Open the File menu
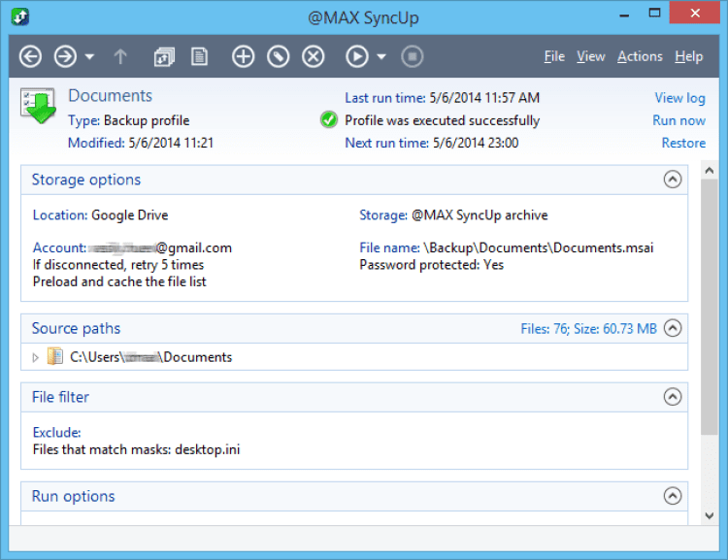The width and height of the screenshot is (728, 560). click(x=554, y=56)
